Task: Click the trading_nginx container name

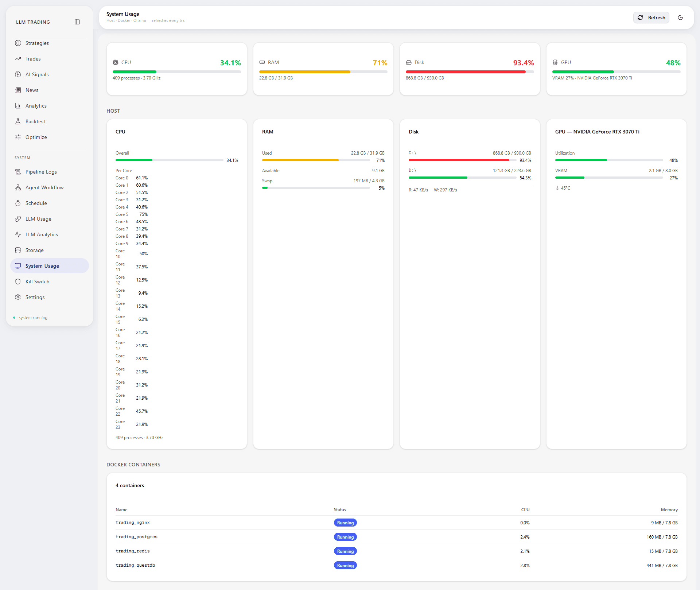Action: click(133, 523)
